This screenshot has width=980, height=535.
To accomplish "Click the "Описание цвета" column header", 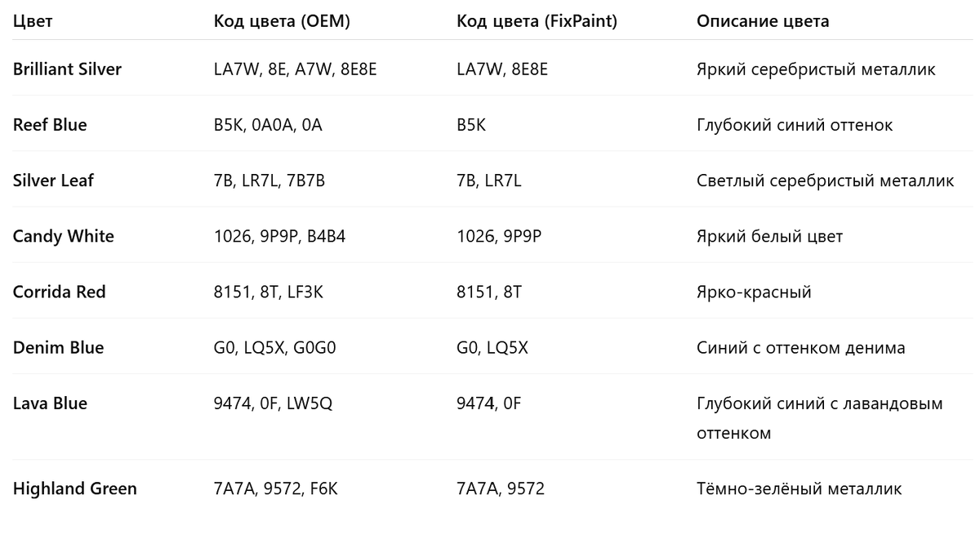I will click(763, 21).
